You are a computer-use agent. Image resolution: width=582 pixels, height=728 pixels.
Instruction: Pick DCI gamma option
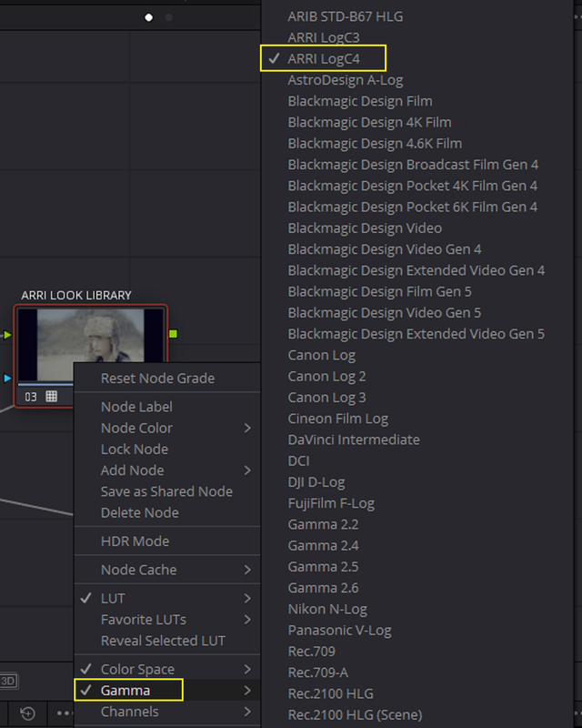[298, 461]
